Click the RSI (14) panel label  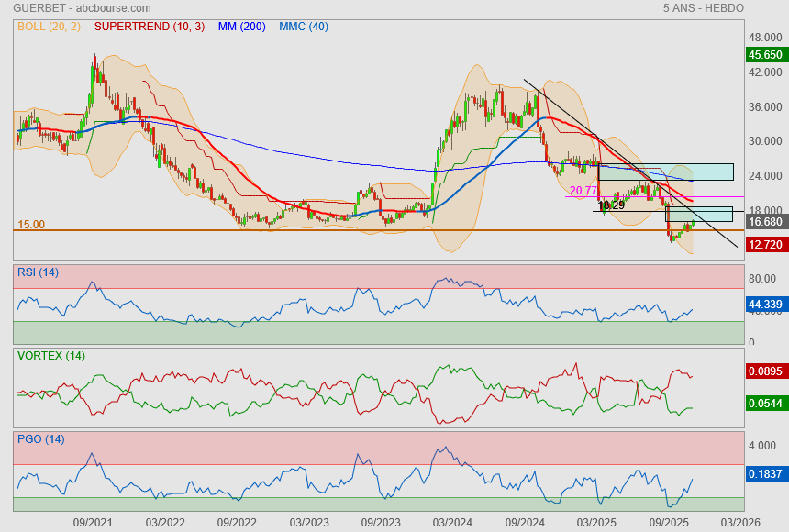point(38,272)
